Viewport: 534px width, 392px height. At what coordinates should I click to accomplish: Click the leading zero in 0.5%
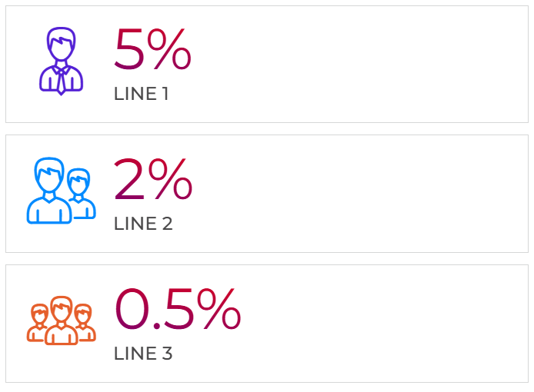coord(132,310)
